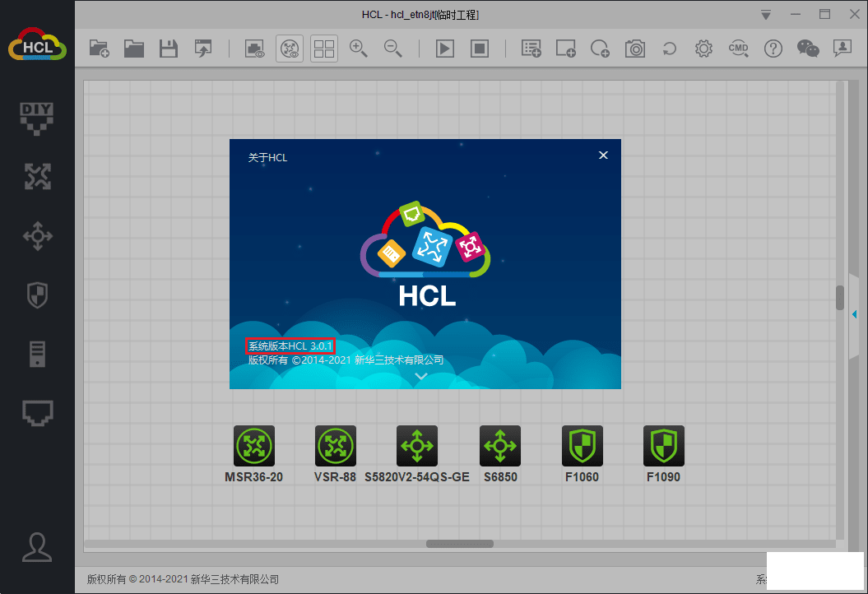Select server/host category in sidebar
Screen dimensions: 868x594
37,355
